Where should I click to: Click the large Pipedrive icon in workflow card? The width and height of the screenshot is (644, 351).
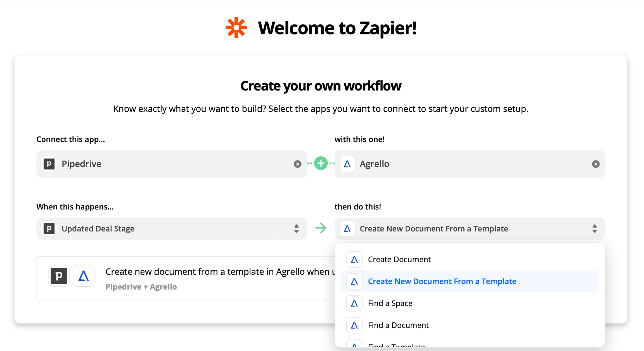59,276
